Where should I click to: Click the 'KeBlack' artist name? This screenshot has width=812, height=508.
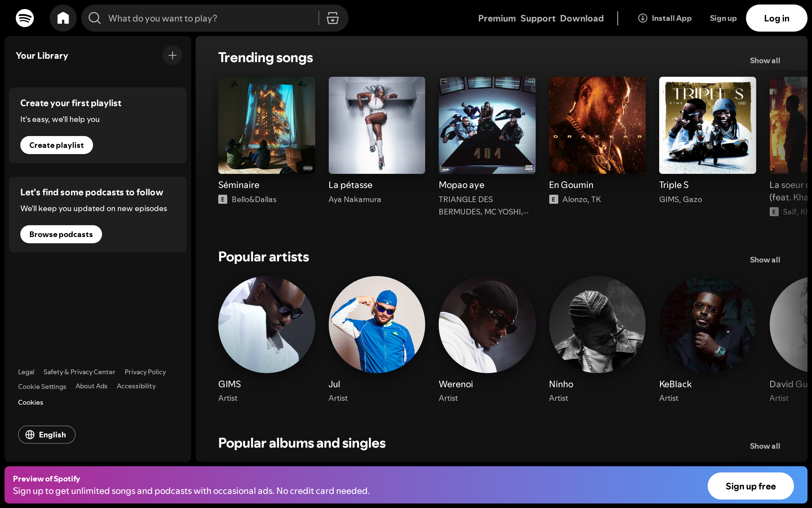click(675, 384)
